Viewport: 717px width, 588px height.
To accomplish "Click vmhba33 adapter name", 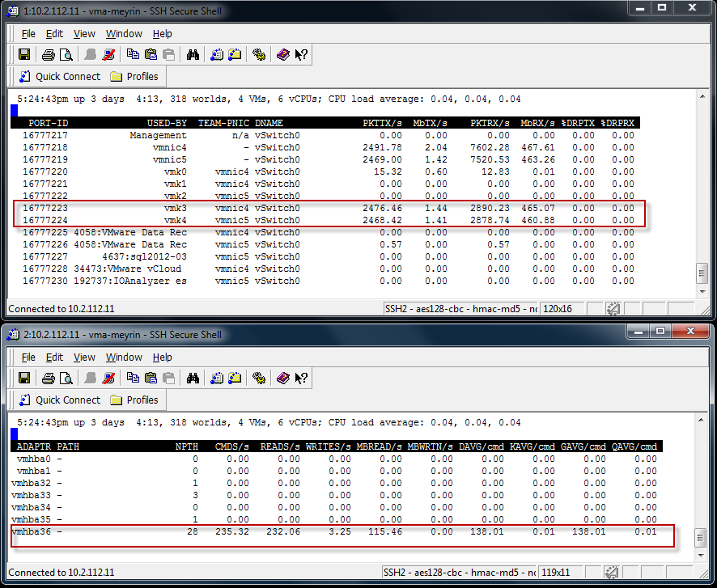I will tap(31, 495).
